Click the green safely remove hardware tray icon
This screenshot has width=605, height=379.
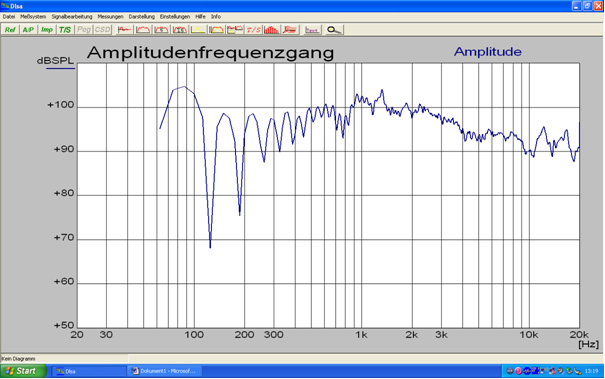(x=570, y=371)
